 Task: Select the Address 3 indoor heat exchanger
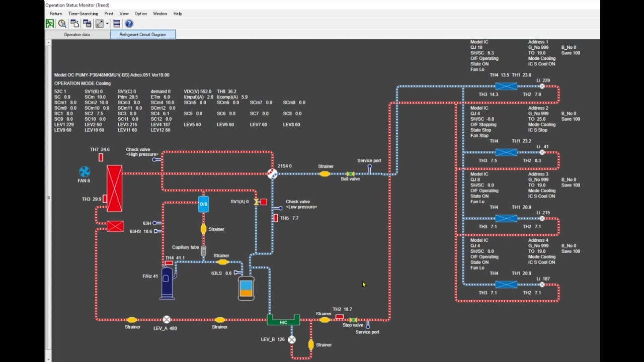[x=506, y=218]
